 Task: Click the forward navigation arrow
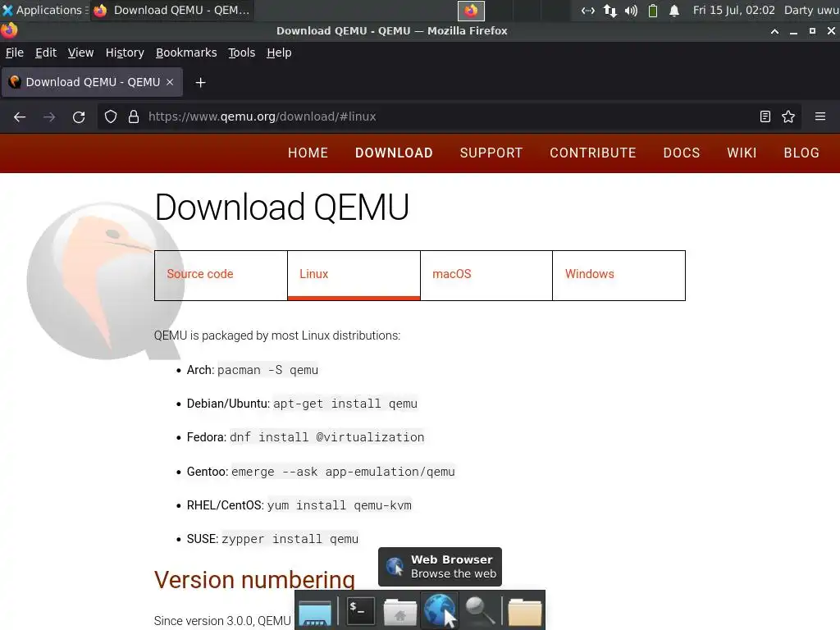(49, 116)
